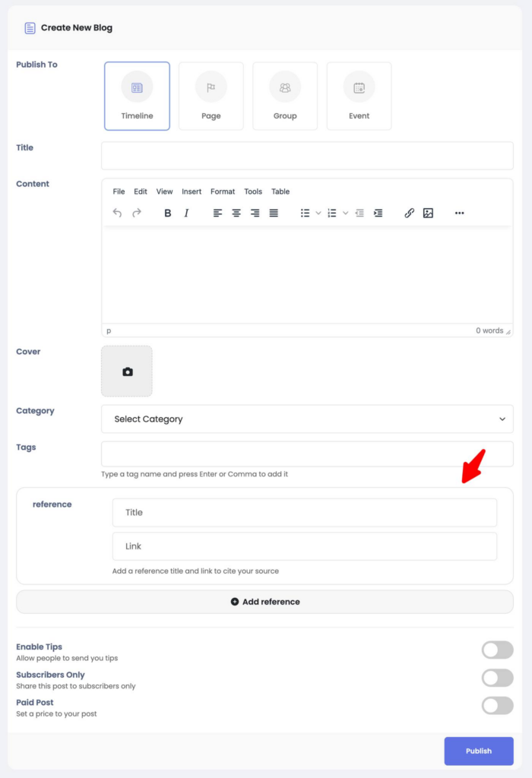
Task: Enable Subscribers Only toggle
Action: pyautogui.click(x=497, y=678)
